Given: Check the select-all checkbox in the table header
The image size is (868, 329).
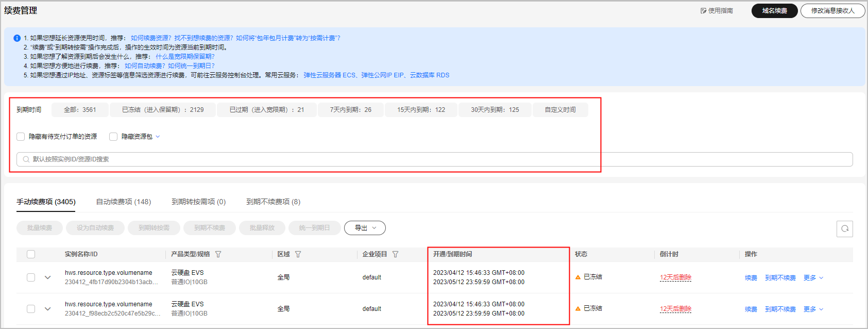Looking at the screenshot, I should pos(31,254).
